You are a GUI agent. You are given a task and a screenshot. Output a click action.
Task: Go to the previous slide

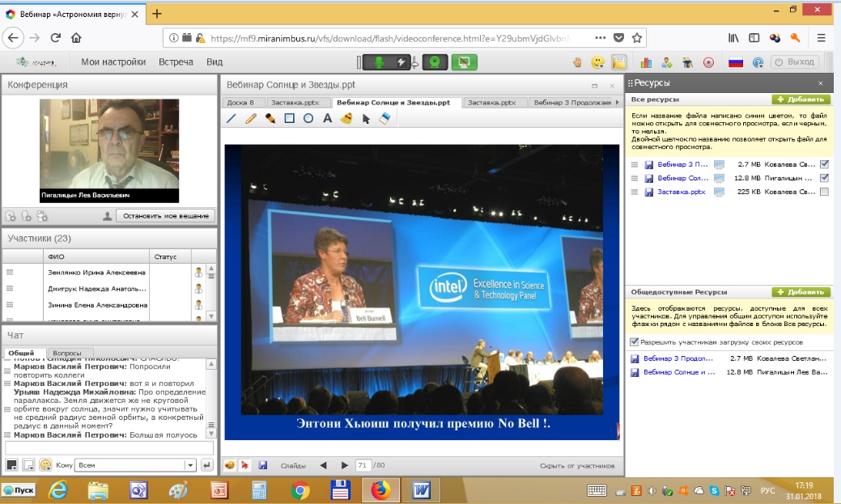click(x=324, y=465)
